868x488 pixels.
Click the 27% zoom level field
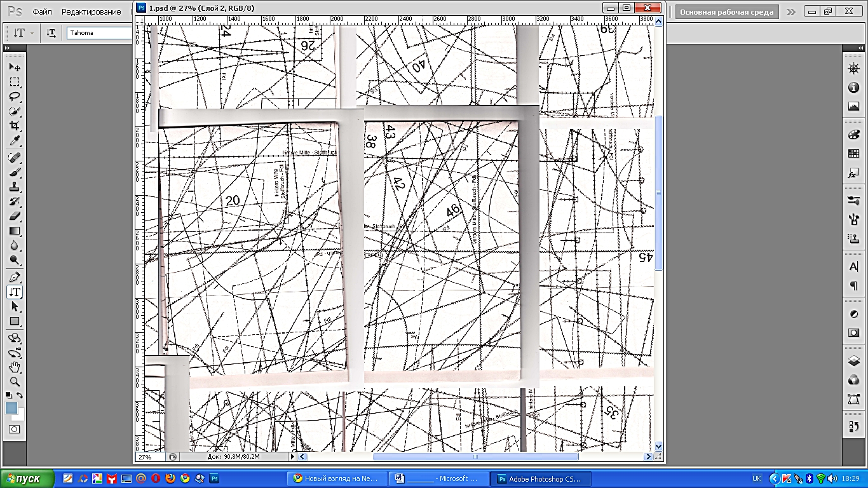149,456
